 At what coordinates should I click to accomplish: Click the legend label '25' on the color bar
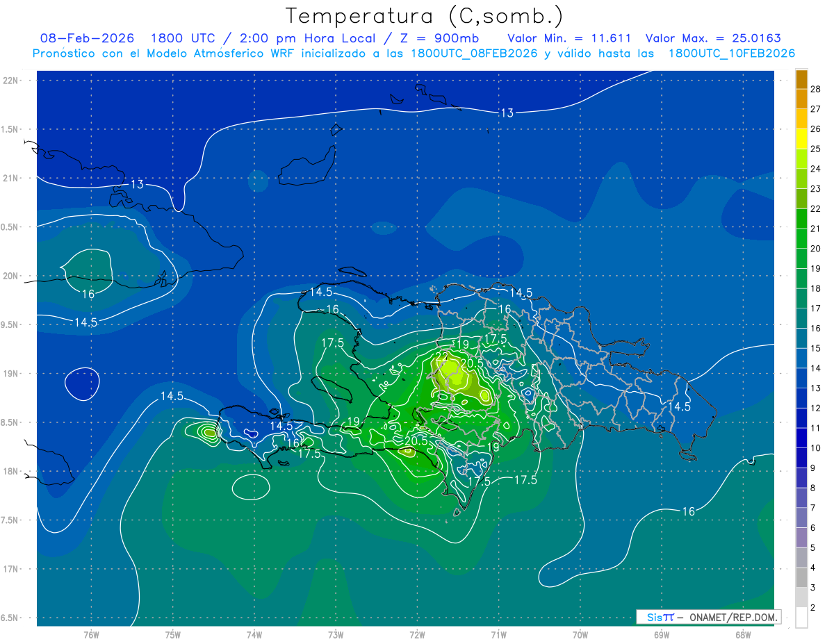(x=816, y=149)
